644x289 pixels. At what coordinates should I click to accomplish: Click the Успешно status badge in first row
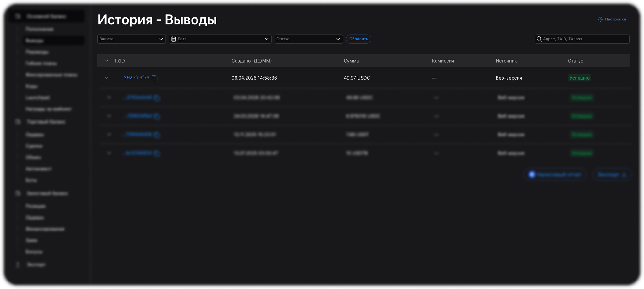579,78
